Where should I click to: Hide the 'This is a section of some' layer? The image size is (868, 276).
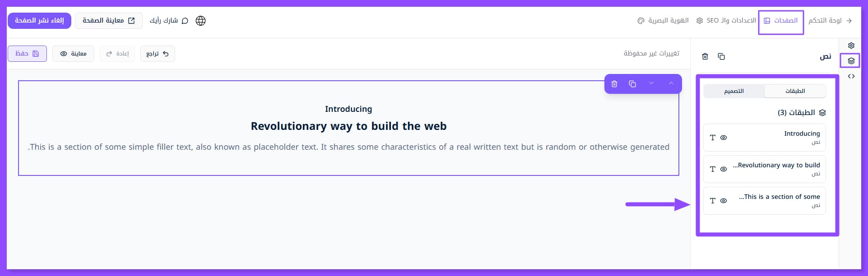tap(724, 201)
